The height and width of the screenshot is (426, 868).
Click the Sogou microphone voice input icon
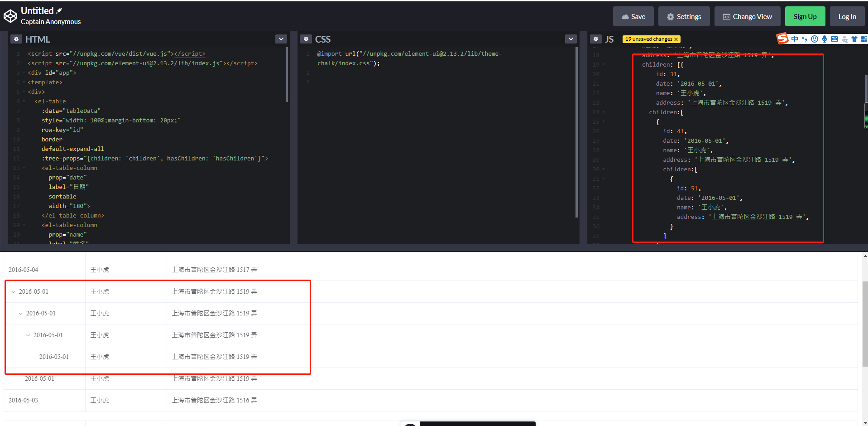click(x=825, y=39)
